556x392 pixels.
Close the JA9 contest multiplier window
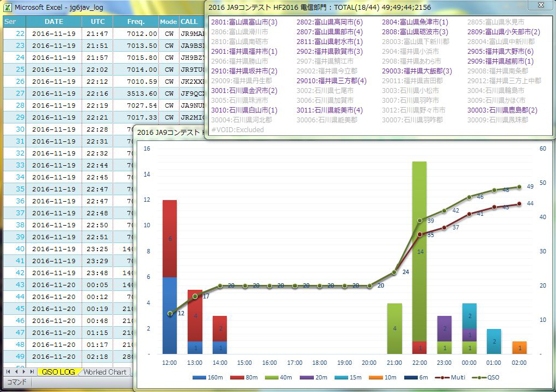click(x=540, y=5)
